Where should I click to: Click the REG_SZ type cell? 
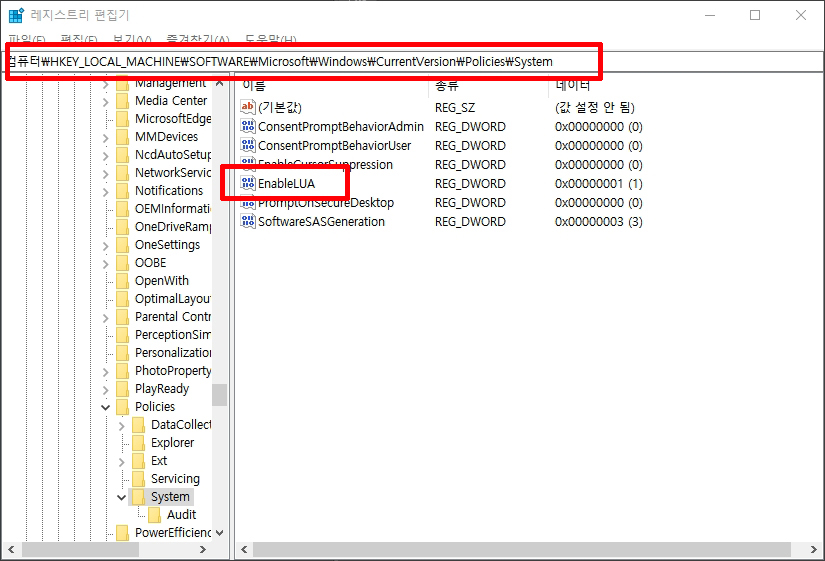455,108
